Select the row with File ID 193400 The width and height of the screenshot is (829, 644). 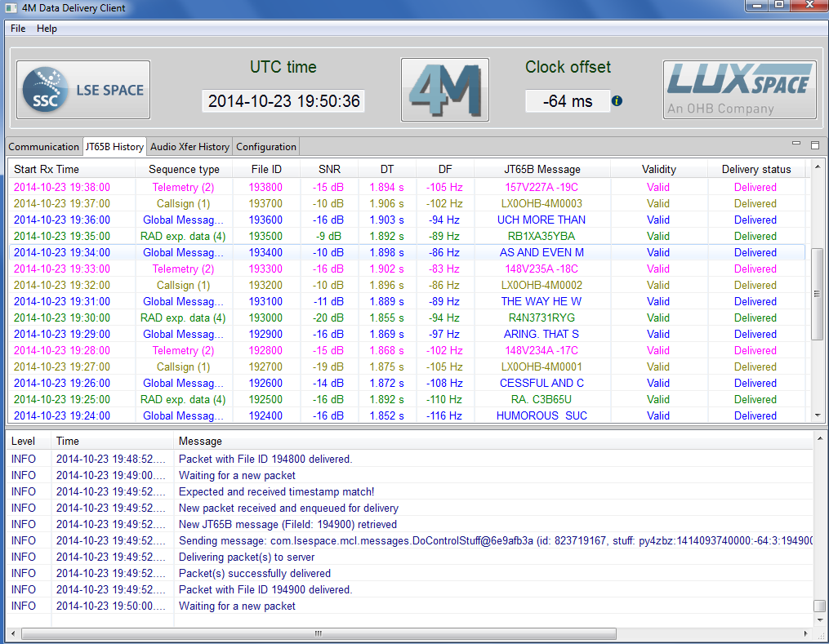click(265, 252)
